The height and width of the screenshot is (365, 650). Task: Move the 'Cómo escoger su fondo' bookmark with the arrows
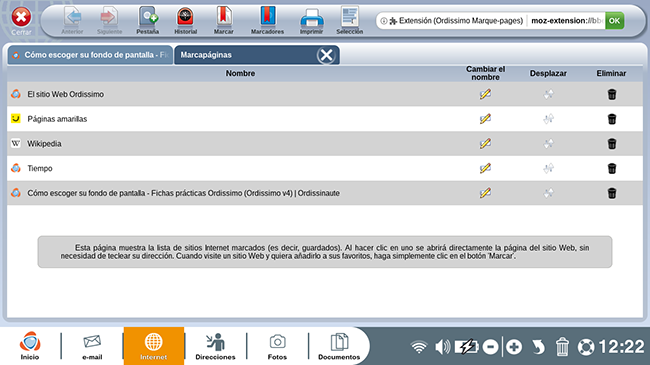(x=548, y=193)
